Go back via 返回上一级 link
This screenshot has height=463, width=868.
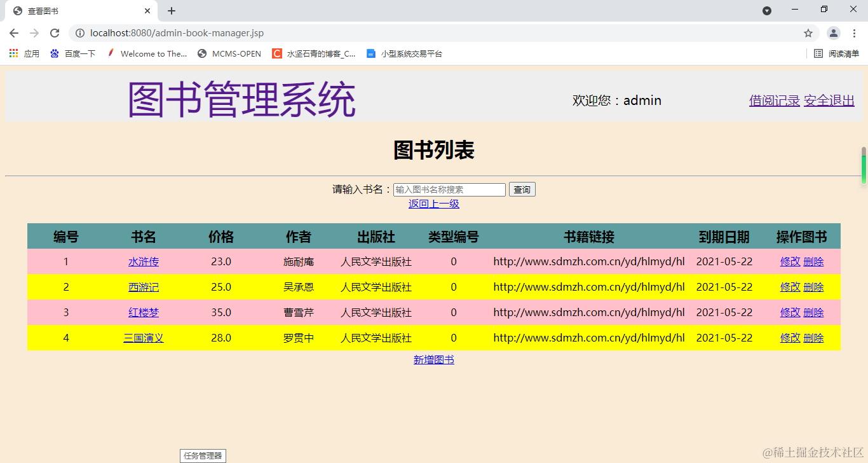(434, 204)
